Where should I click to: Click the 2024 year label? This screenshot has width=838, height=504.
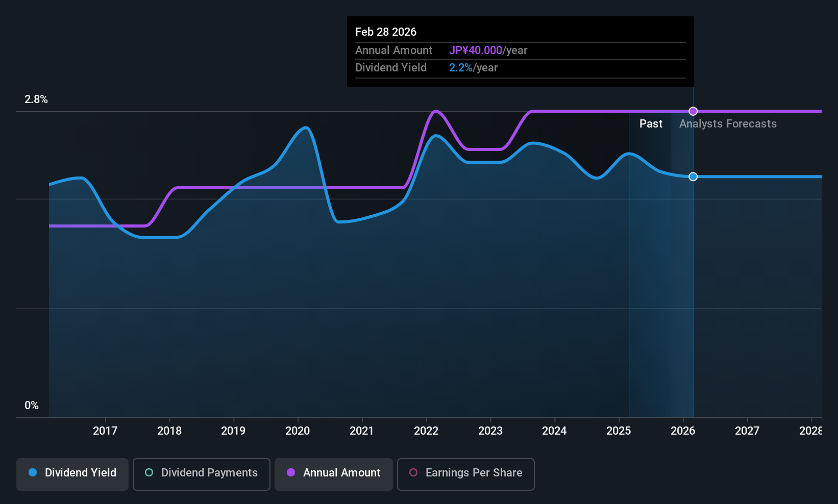tap(554, 431)
